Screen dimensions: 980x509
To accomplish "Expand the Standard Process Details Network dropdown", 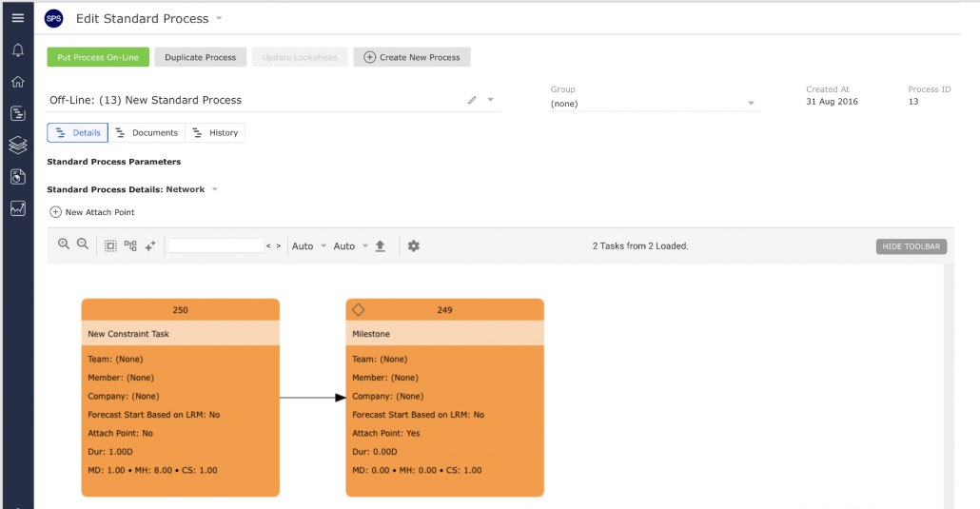I will click(x=214, y=189).
